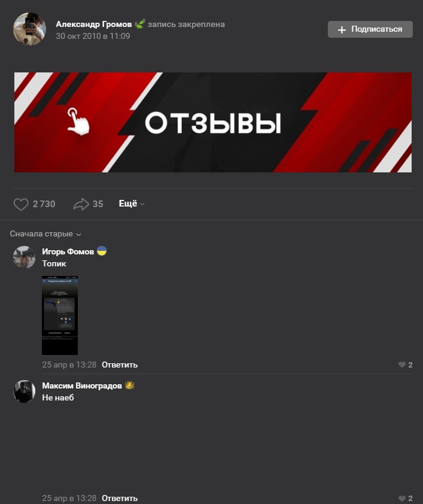Reply to Игорь Фомов's comment via Ответить
423x504 pixels.
point(120,365)
